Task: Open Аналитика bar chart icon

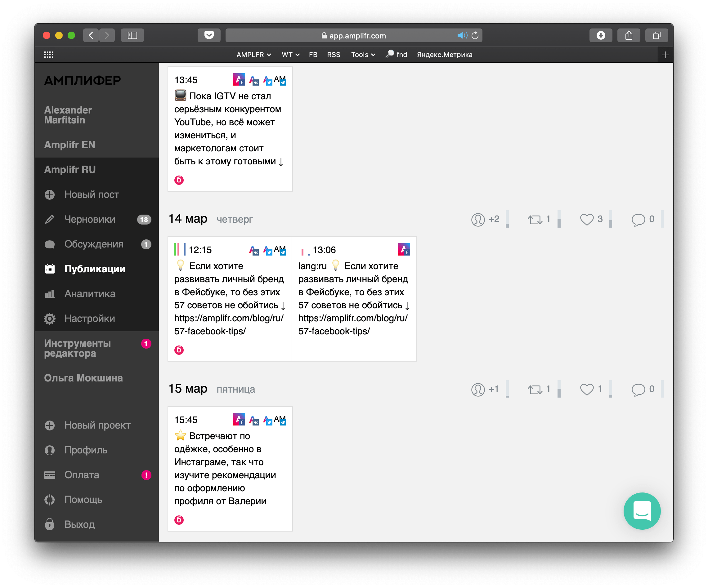Action: click(x=50, y=294)
